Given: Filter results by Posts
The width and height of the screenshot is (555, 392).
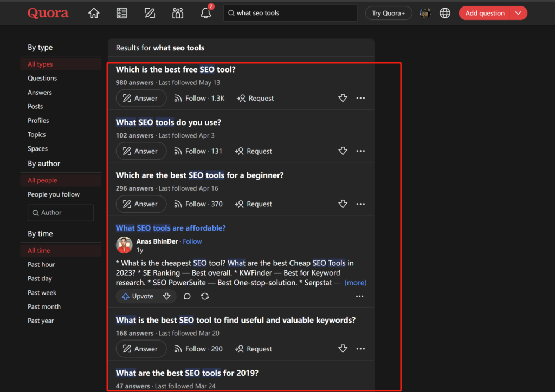Looking at the screenshot, I should tap(35, 107).
